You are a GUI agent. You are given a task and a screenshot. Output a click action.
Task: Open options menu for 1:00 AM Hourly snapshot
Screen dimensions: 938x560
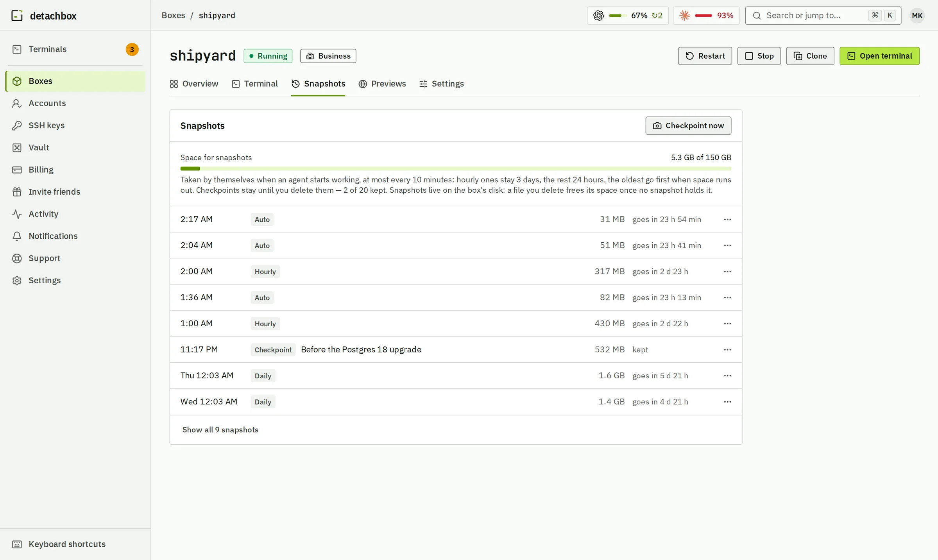(x=727, y=324)
